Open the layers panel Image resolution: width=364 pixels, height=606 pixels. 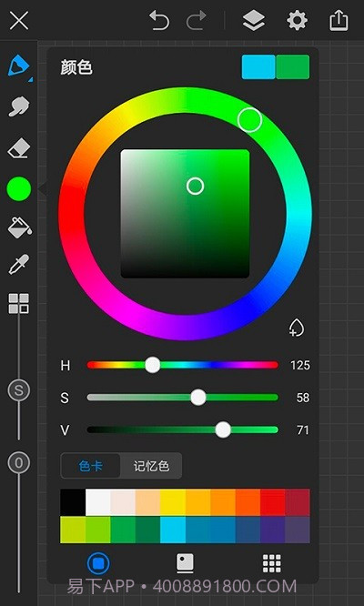coord(254,20)
